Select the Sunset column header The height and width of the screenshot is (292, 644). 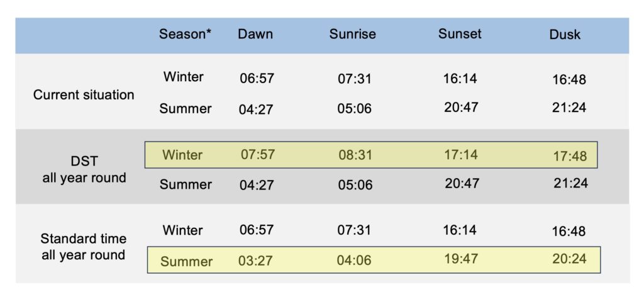[x=461, y=35]
